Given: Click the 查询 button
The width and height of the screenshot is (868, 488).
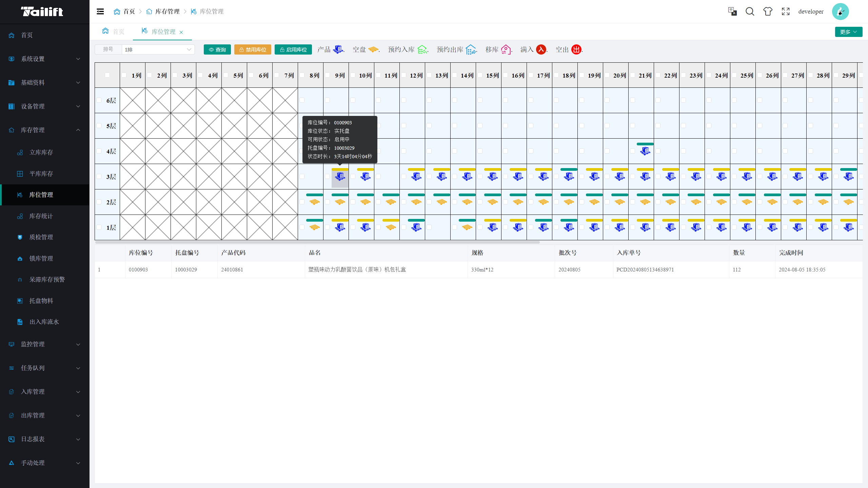Looking at the screenshot, I should point(217,49).
